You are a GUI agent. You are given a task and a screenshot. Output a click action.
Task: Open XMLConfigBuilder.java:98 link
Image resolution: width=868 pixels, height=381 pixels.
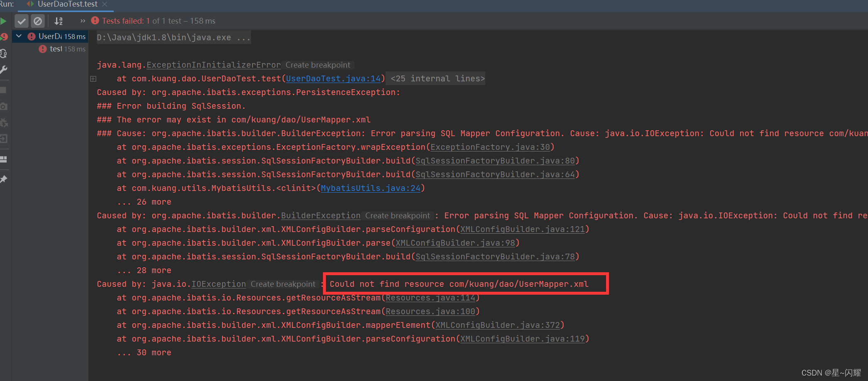point(455,243)
